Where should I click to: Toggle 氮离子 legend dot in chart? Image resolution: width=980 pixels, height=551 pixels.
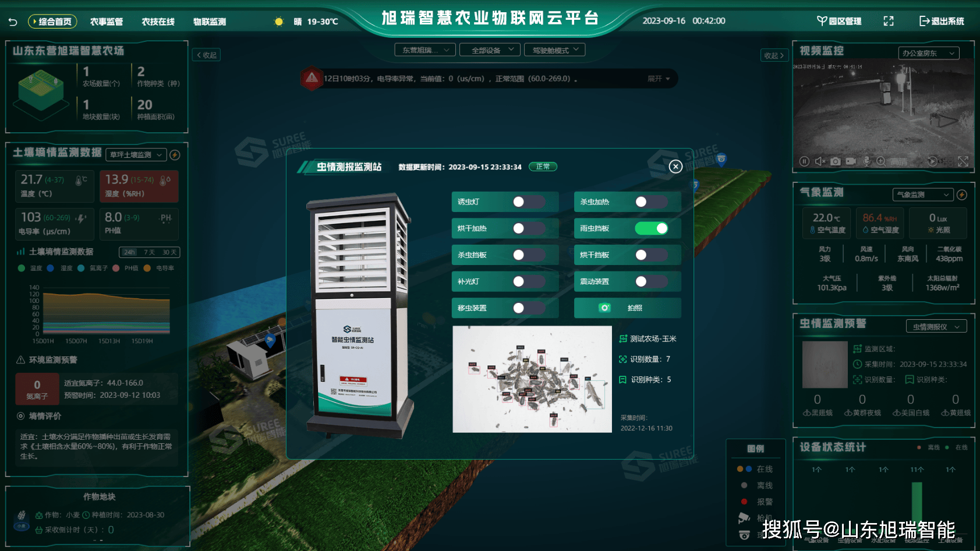(x=81, y=269)
